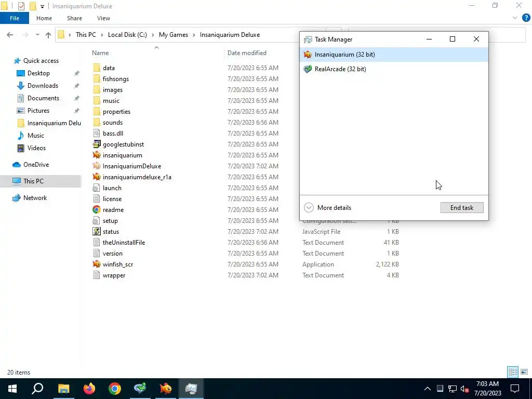Image resolution: width=532 pixels, height=399 pixels.
Task: Click the RealArcade process icon in Task Manager
Action: pos(308,69)
